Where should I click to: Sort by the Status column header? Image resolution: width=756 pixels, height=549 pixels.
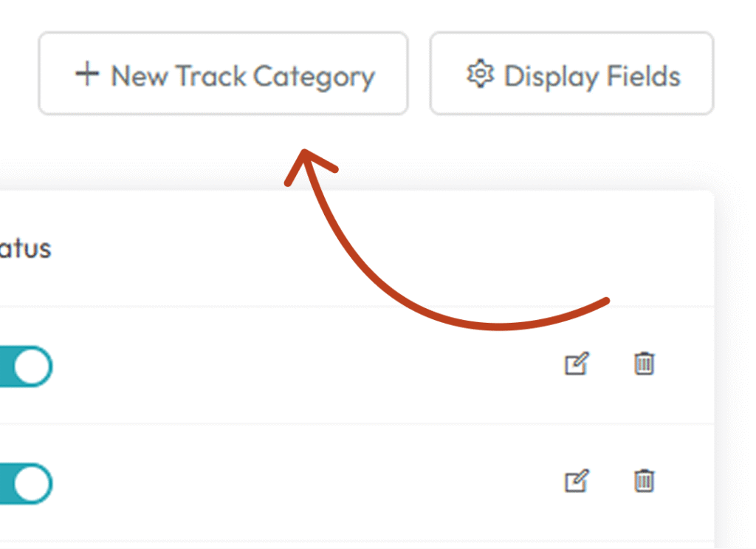25,249
